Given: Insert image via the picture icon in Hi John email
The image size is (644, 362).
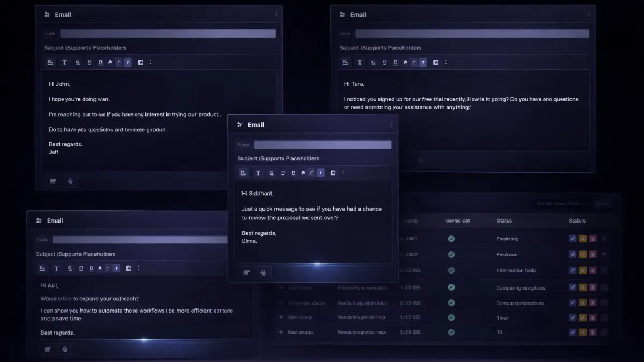Looking at the screenshot, I should (x=140, y=62).
